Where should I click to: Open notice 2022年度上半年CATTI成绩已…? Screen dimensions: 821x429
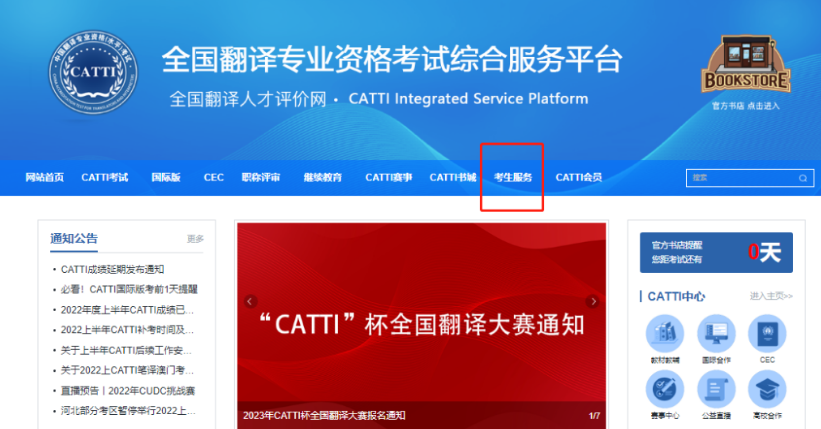pos(127,310)
